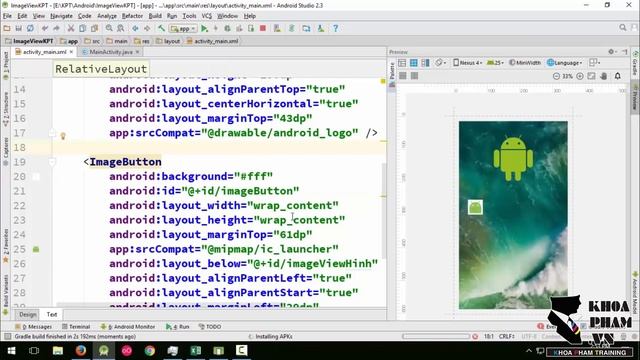Viewport: 640px width, 360px height.
Task: Run the app with green play button
Action: [x=204, y=29]
